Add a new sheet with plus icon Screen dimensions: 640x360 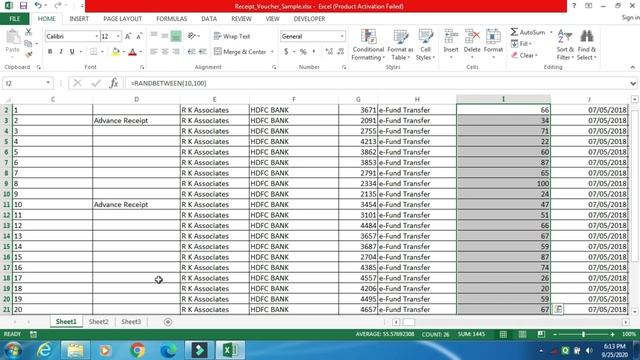(168, 322)
